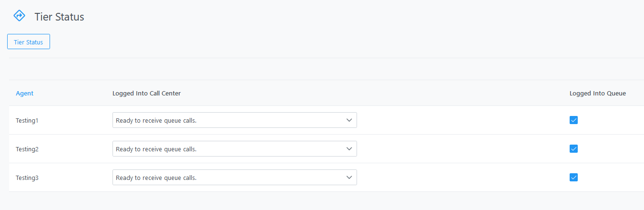Click the dropdown chevron in Testing2's row

click(349, 149)
